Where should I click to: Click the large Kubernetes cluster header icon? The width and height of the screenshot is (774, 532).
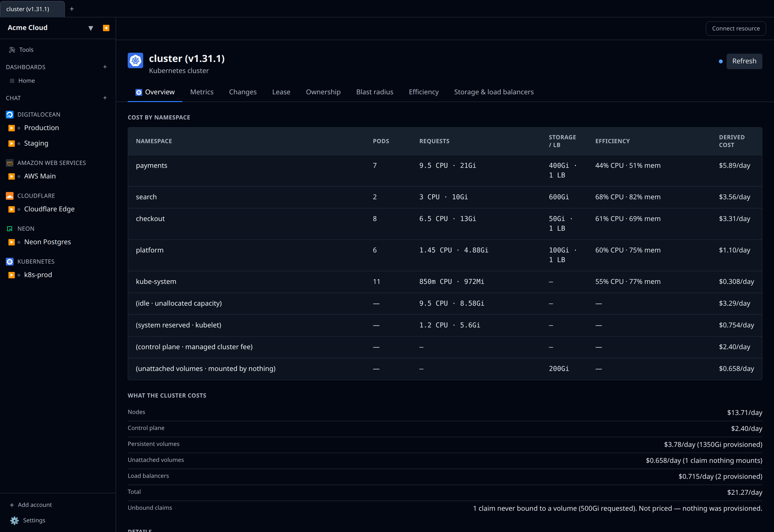135,61
